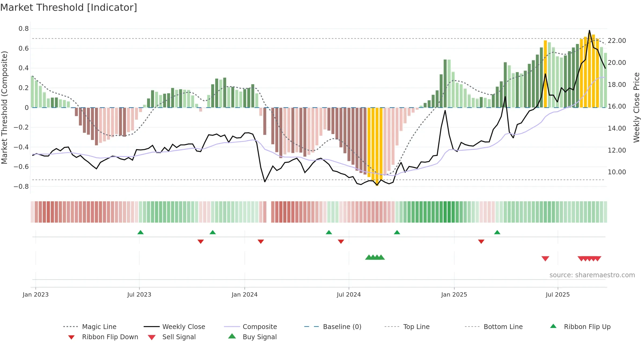Screen dimensions: 644x362
Task: Toggle the Composite legend entry
Action: click(x=250, y=327)
